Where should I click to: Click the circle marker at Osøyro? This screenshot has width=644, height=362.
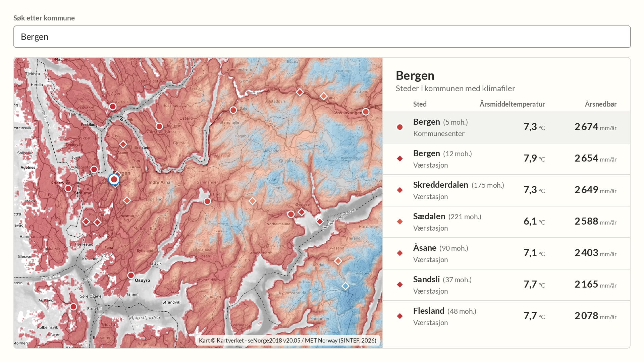131,275
